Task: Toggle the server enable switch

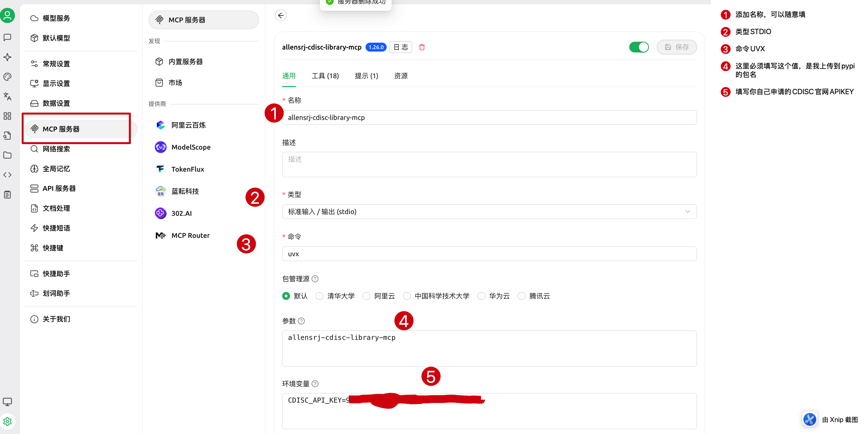Action: 639,47
